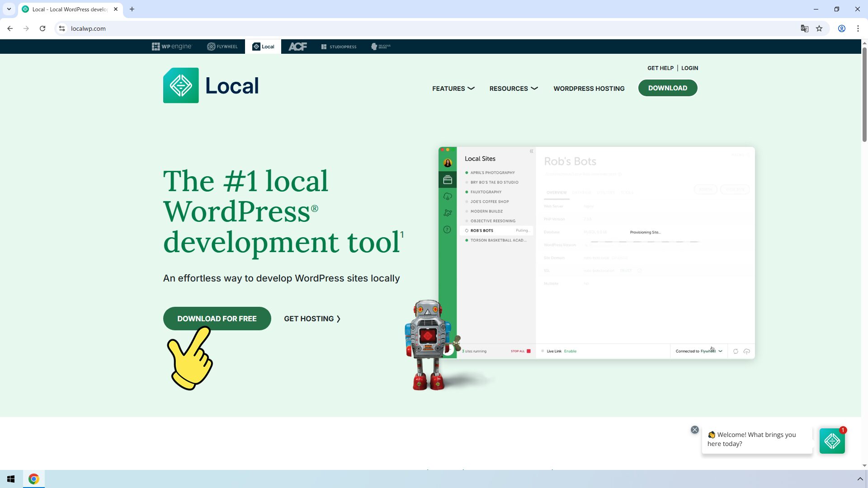The width and height of the screenshot is (868, 488).
Task: Select Modern Buildz site
Action: click(486, 211)
